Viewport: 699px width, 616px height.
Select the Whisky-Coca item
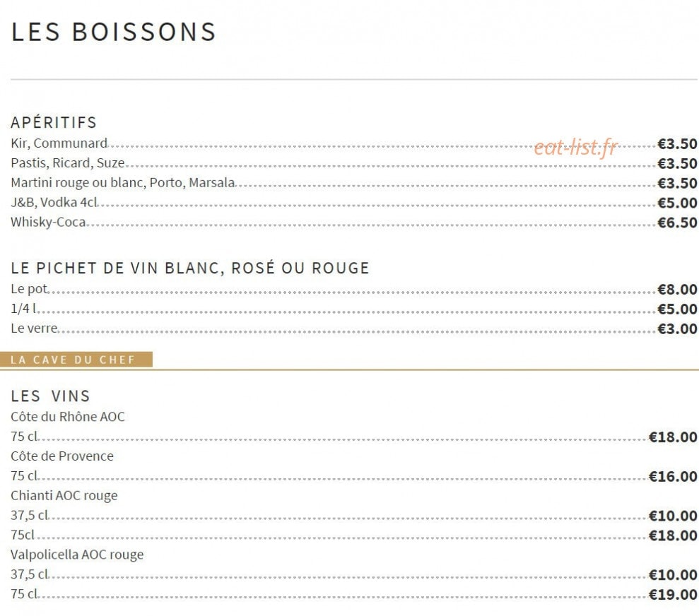click(48, 222)
